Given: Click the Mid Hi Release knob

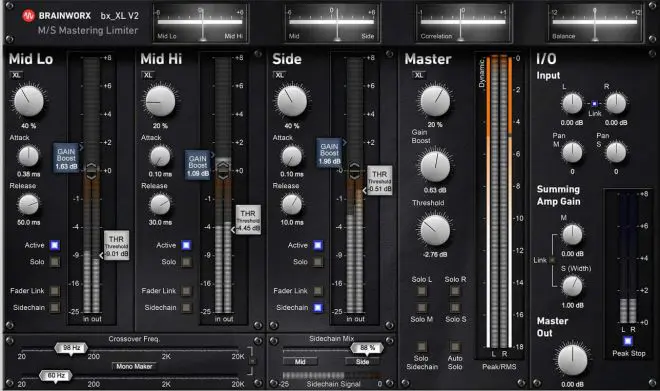Looking at the screenshot, I should 160,205.
